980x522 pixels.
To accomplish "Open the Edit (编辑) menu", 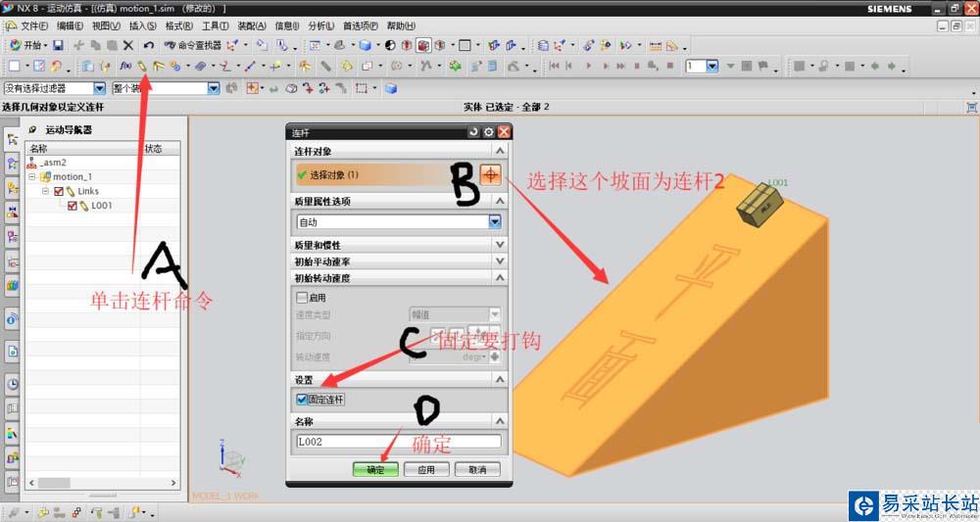I will tap(70, 25).
